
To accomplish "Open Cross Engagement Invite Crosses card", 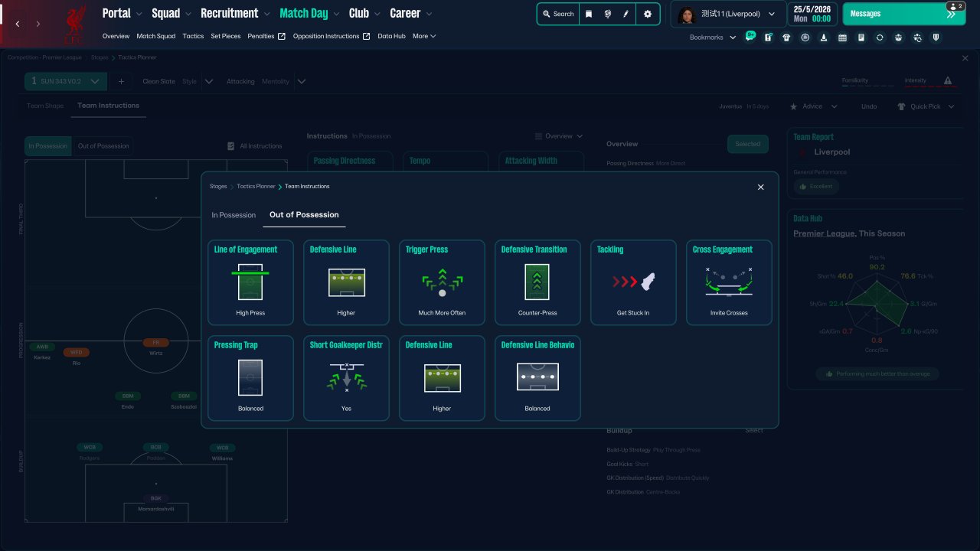I will (729, 282).
